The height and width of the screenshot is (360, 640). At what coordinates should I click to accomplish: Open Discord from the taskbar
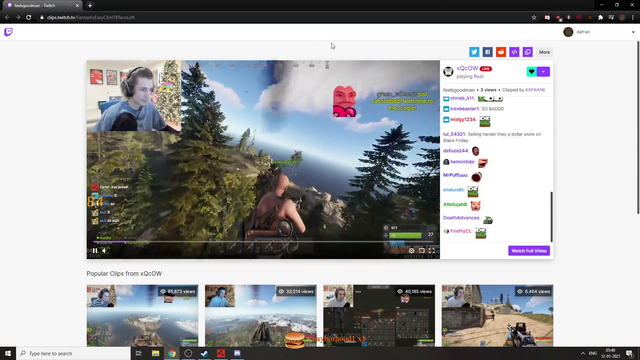click(237, 353)
